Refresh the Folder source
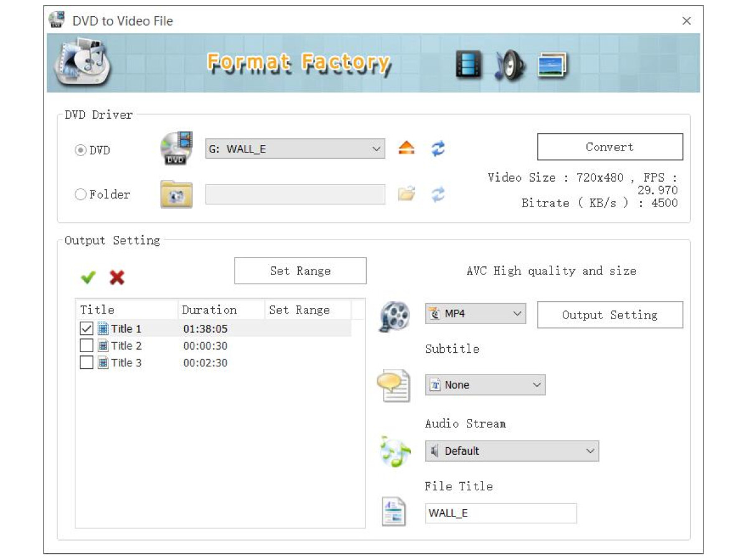747x560 pixels. tap(438, 194)
